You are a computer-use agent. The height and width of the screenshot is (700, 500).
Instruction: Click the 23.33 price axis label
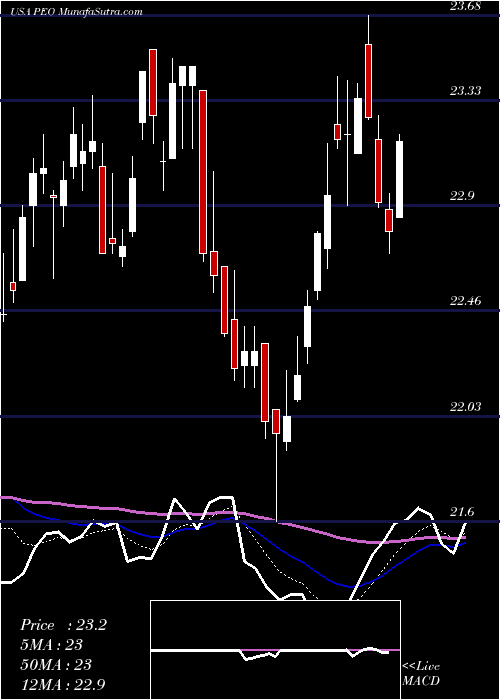[x=465, y=91]
